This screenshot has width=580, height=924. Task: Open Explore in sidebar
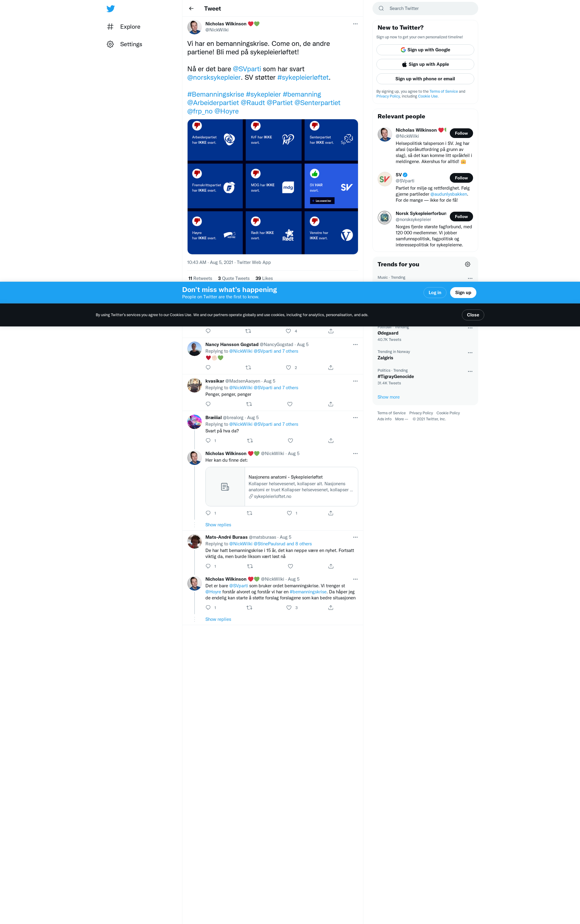pos(130,27)
